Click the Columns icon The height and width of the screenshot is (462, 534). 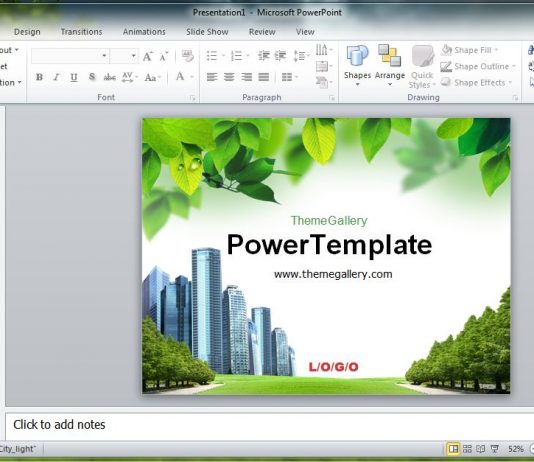[287, 77]
